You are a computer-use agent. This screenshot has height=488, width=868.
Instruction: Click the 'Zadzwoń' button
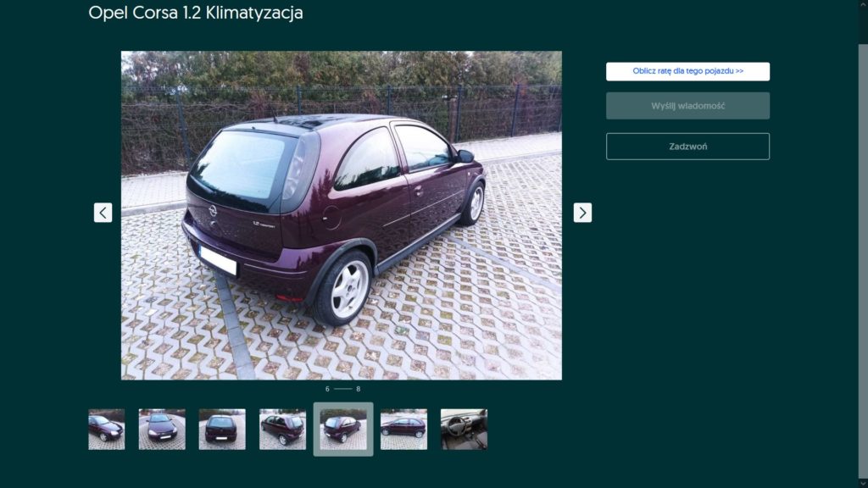[x=687, y=147]
